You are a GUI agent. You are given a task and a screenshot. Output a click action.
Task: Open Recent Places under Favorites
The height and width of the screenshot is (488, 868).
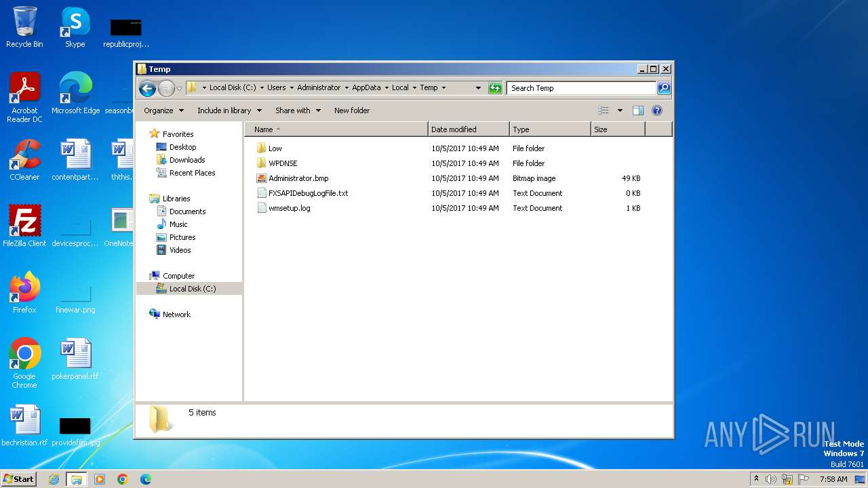192,173
